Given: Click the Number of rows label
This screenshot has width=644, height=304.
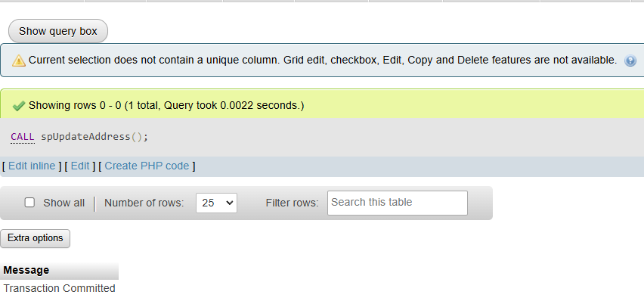Looking at the screenshot, I should tap(144, 203).
